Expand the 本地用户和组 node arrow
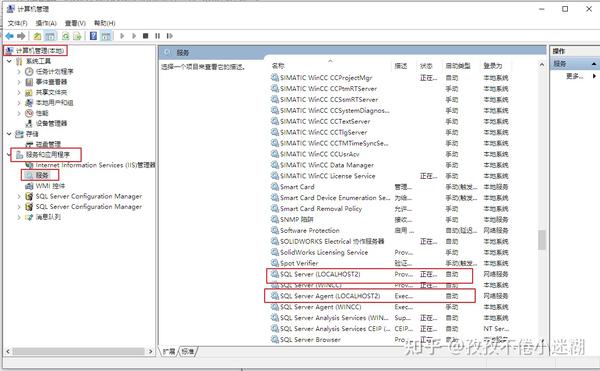The image size is (600, 371). click(x=19, y=103)
